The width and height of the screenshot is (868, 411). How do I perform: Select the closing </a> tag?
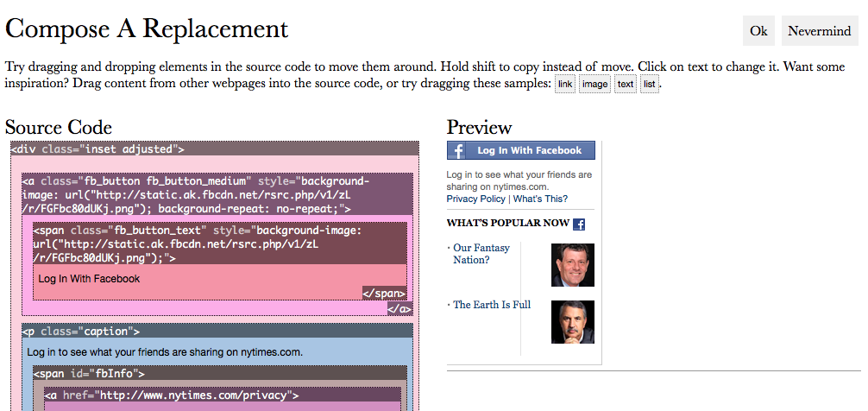tap(399, 309)
